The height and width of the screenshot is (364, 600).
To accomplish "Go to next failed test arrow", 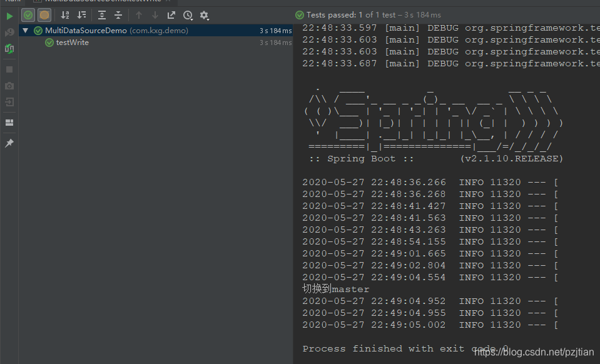I will tap(155, 15).
